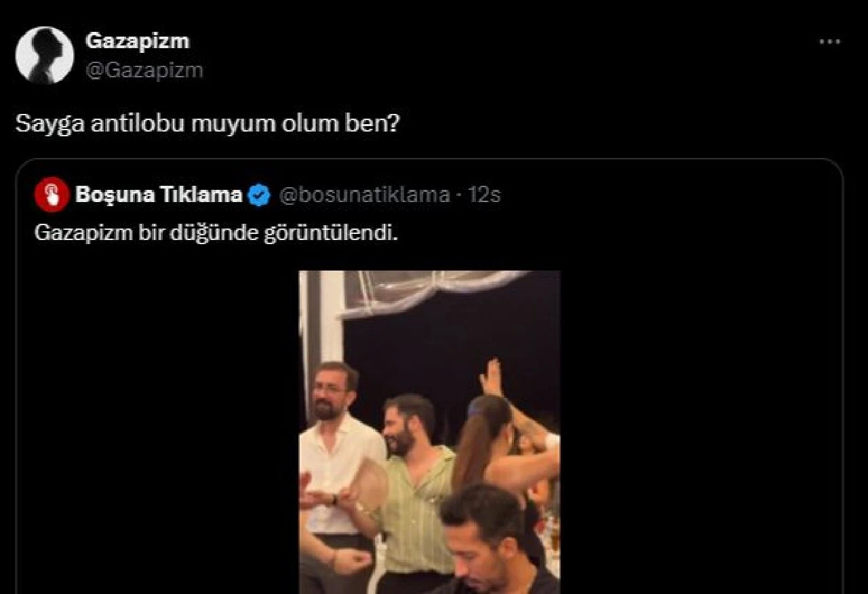
Task: Click Gazapizm's silhouette profile avatar
Action: tap(45, 55)
